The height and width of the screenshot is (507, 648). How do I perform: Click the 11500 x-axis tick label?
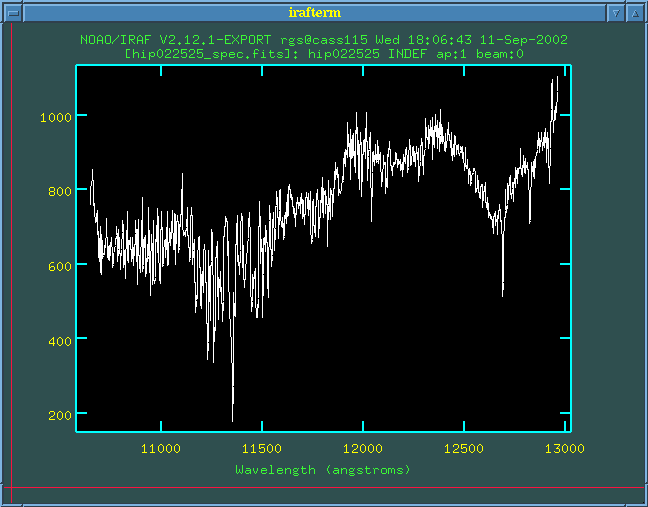(x=262, y=448)
